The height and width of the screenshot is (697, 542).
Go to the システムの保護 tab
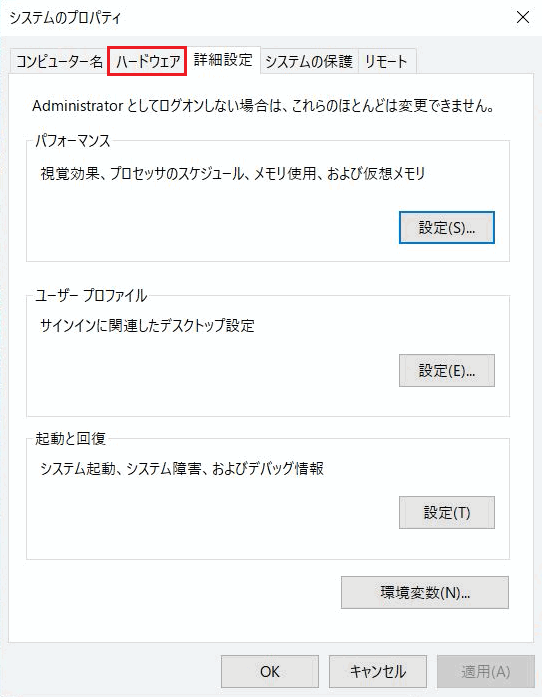coord(309,61)
